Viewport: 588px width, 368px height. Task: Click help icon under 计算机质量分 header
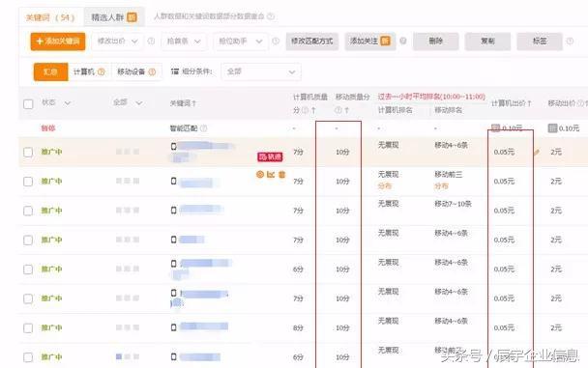point(306,110)
